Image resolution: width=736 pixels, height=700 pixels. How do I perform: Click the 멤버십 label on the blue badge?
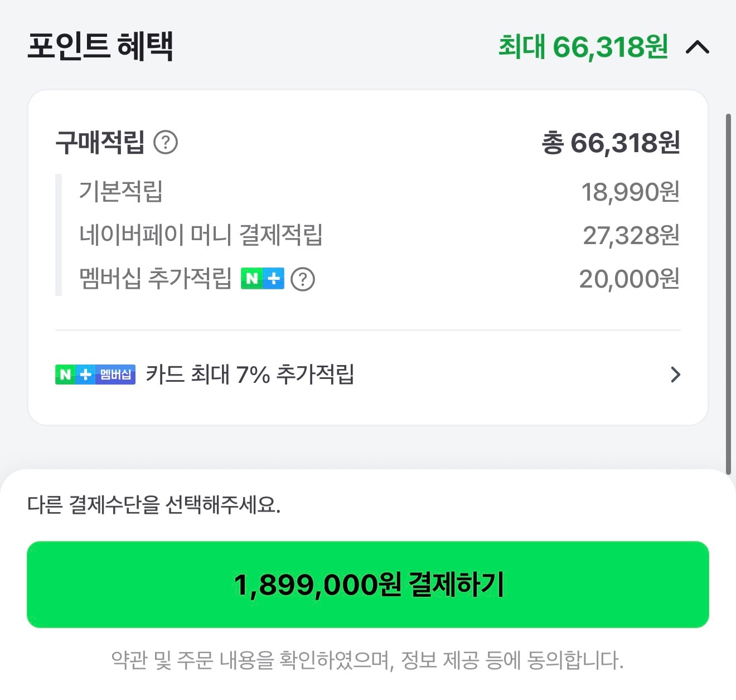117,375
